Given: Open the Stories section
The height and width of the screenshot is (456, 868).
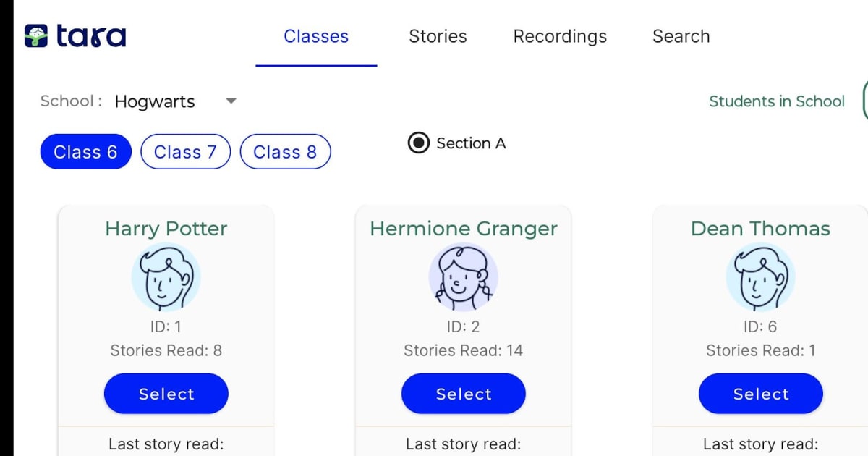Looking at the screenshot, I should [438, 36].
